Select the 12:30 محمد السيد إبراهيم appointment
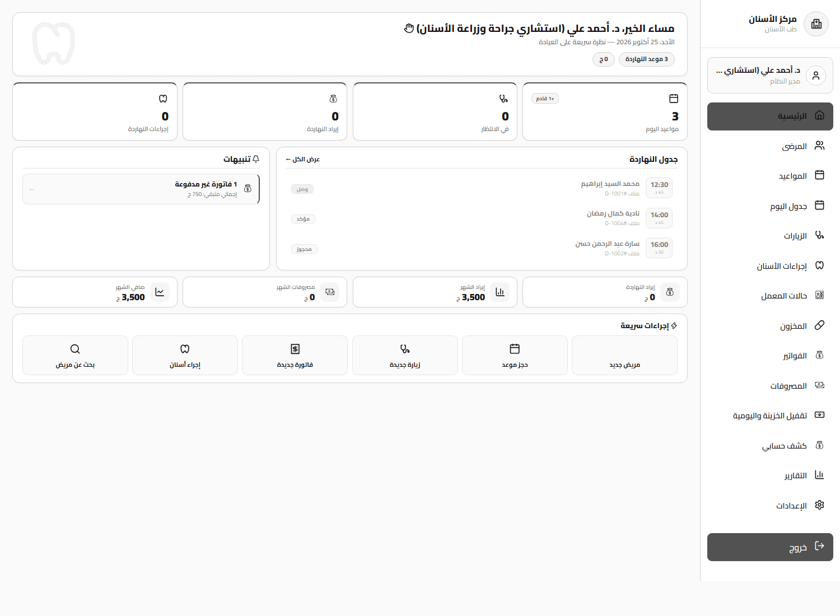The height and width of the screenshot is (616, 840). (x=482, y=189)
